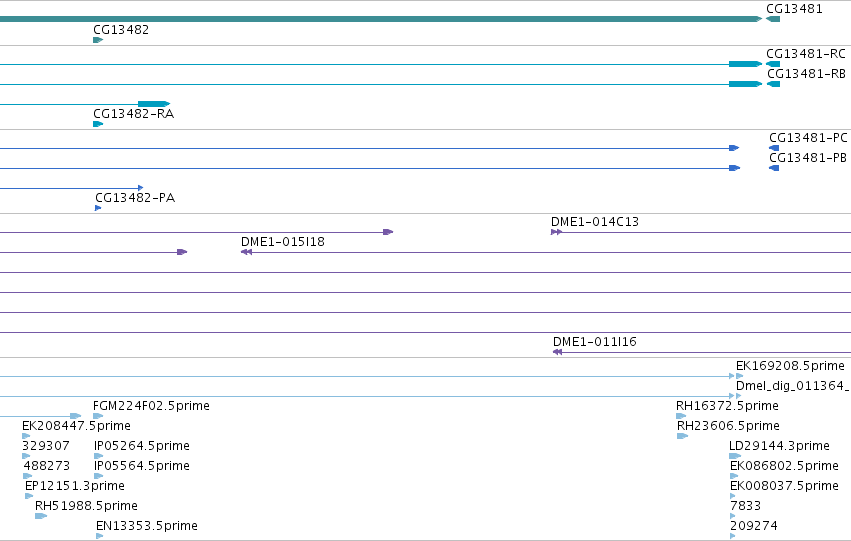The width and height of the screenshot is (851, 541).
Task: Click the RH23606.5prime arrow glyph
Action: (x=683, y=436)
